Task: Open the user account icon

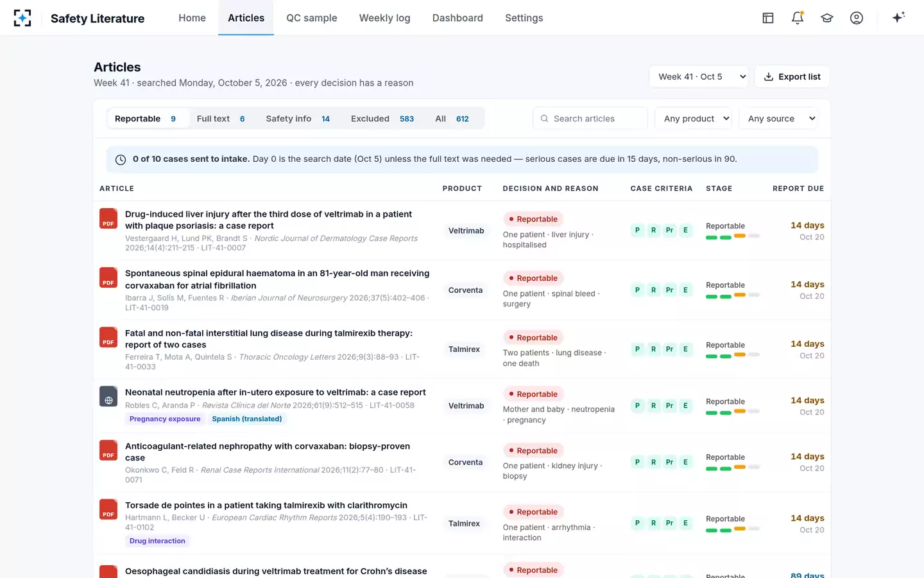Action: pyautogui.click(x=857, y=18)
